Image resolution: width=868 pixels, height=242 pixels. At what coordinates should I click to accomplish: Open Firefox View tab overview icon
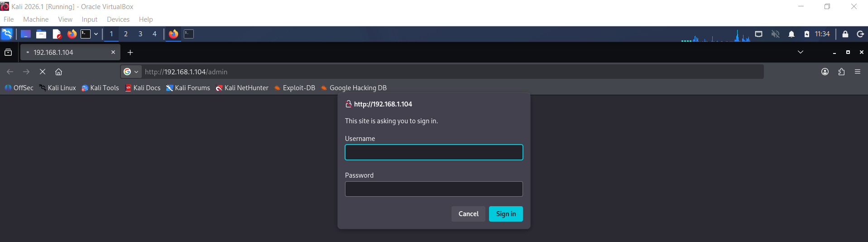click(x=8, y=53)
